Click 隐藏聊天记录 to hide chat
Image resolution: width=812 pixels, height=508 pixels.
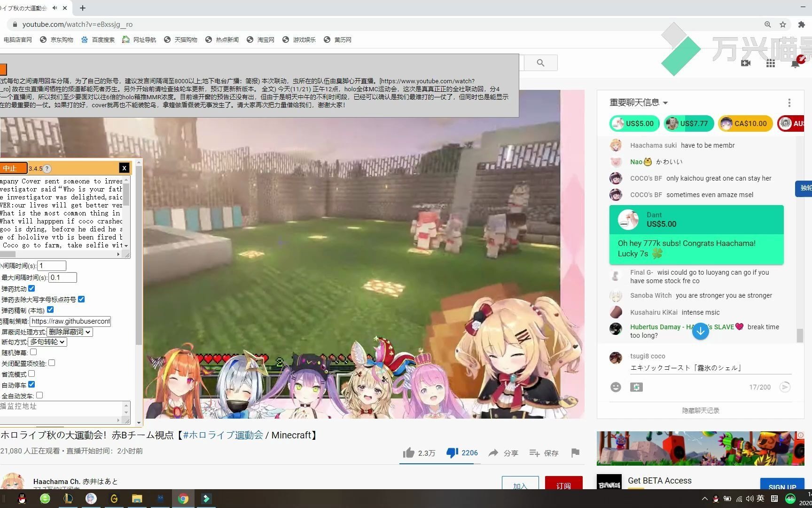click(x=700, y=411)
